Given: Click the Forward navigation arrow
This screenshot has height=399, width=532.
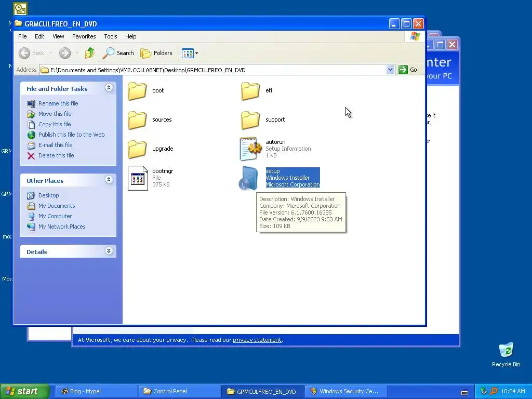Looking at the screenshot, I should 65,53.
